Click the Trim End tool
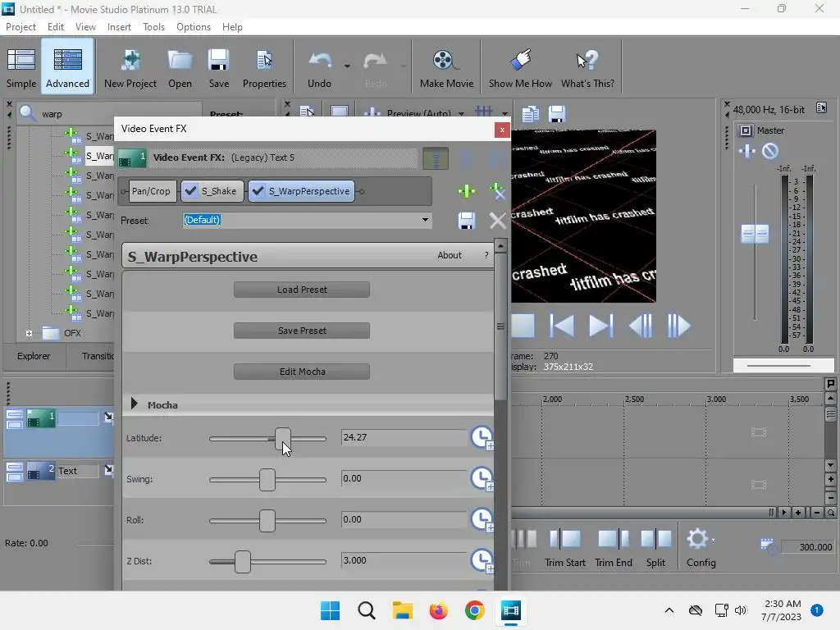840x630 pixels. [614, 548]
